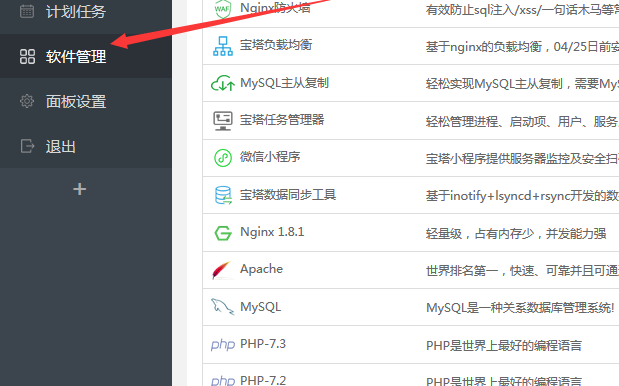The image size is (619, 386).
Task: Select the Nginx防火墙 software name
Action: tap(275, 7)
